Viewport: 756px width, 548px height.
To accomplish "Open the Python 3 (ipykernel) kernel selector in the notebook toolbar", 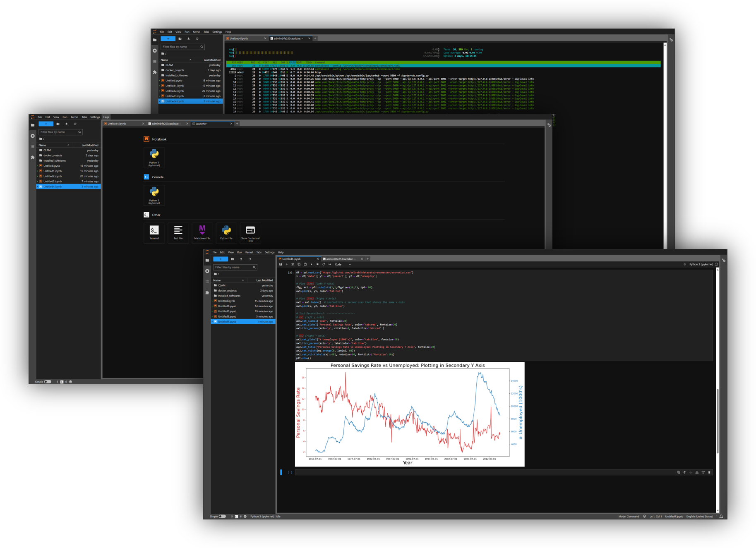I will coord(701,264).
